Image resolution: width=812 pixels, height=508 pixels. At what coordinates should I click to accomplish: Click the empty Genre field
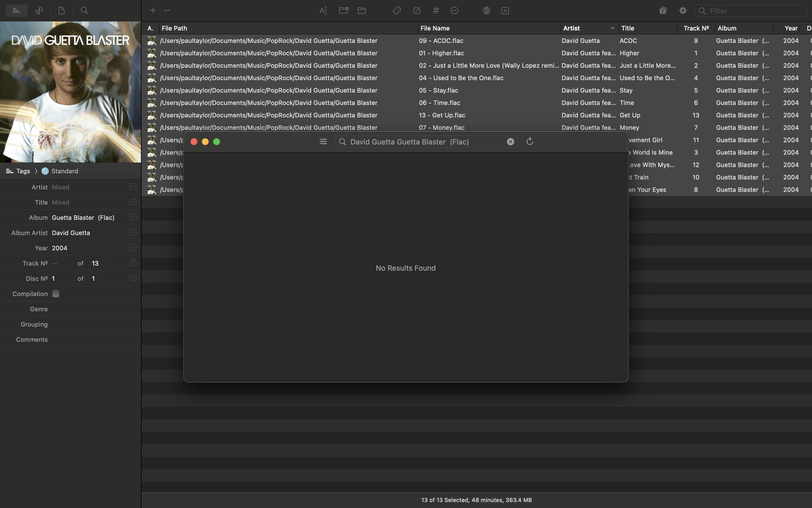tap(94, 309)
